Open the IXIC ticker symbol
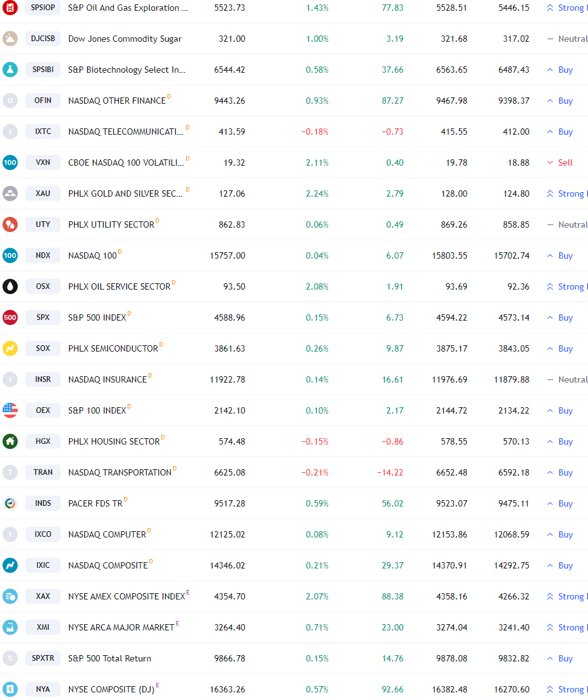Image resolution: width=588 pixels, height=700 pixels. [43, 565]
